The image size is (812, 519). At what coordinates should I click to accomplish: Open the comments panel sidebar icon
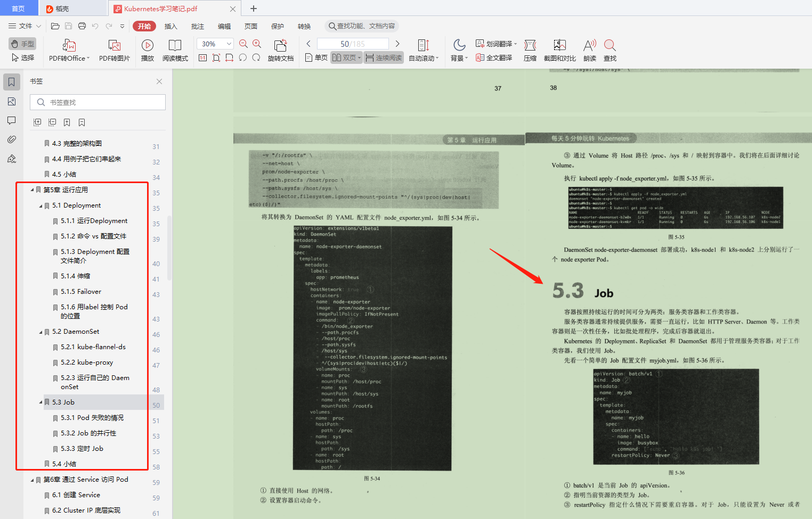point(12,121)
